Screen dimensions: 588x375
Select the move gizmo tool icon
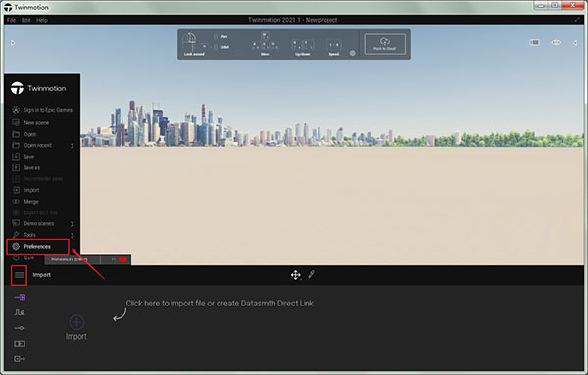296,275
